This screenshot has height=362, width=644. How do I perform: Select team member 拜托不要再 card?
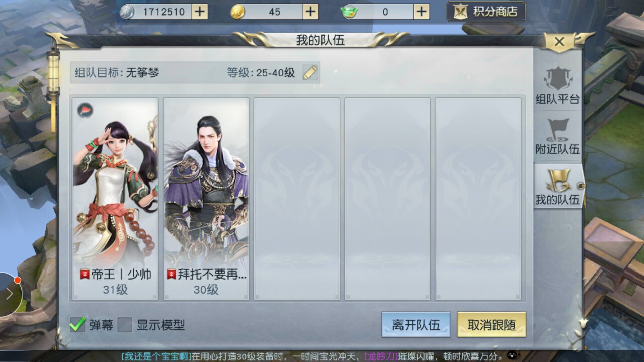click(206, 199)
